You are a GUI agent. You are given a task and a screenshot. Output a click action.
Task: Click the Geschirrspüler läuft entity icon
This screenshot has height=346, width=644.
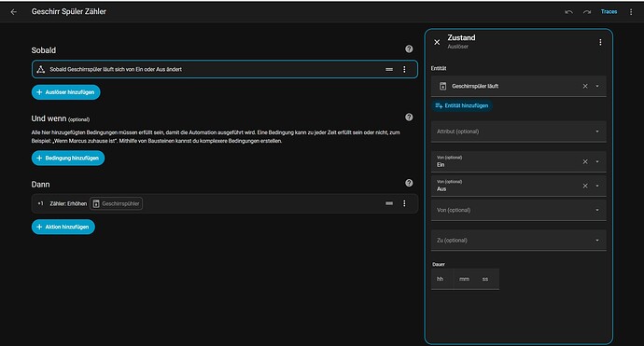(442, 86)
